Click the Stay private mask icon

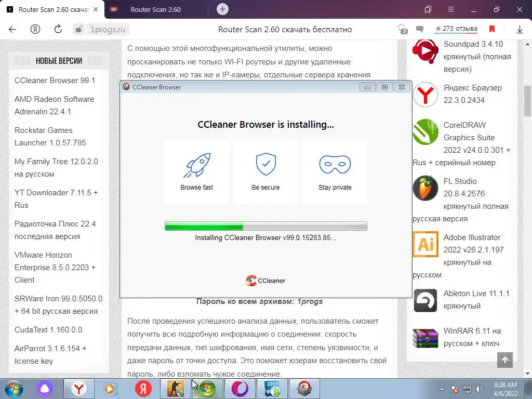(x=335, y=165)
